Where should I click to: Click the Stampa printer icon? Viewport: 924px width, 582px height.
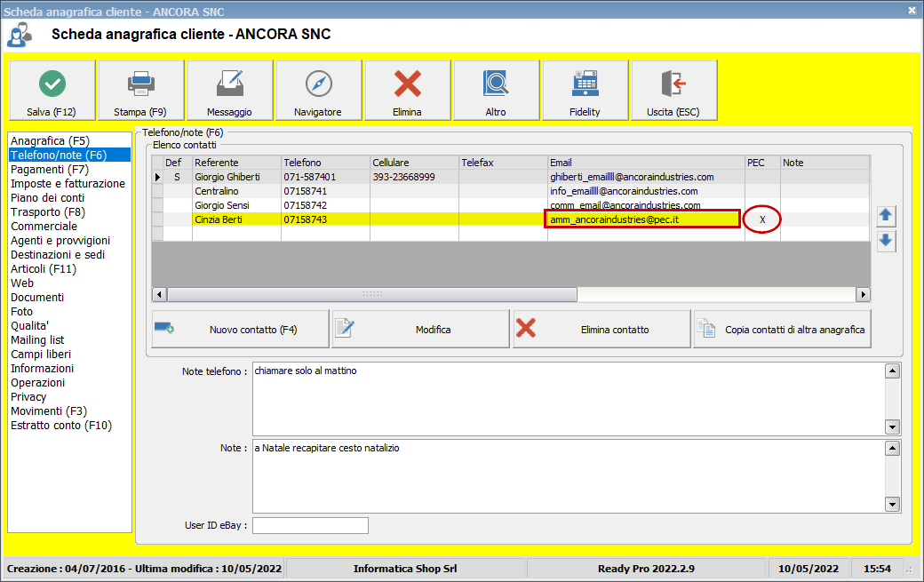pyautogui.click(x=140, y=84)
